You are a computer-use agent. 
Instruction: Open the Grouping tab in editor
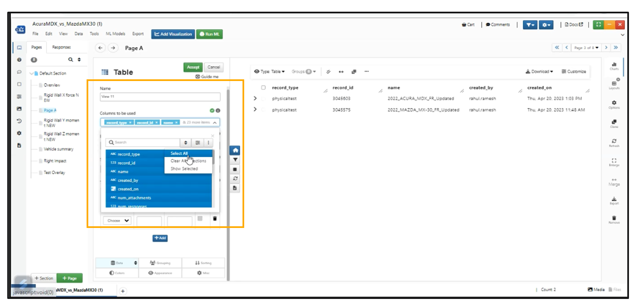(x=160, y=263)
